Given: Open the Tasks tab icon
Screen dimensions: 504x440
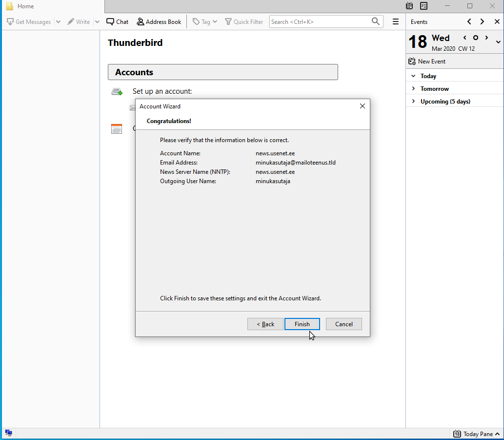Looking at the screenshot, I should [x=424, y=6].
